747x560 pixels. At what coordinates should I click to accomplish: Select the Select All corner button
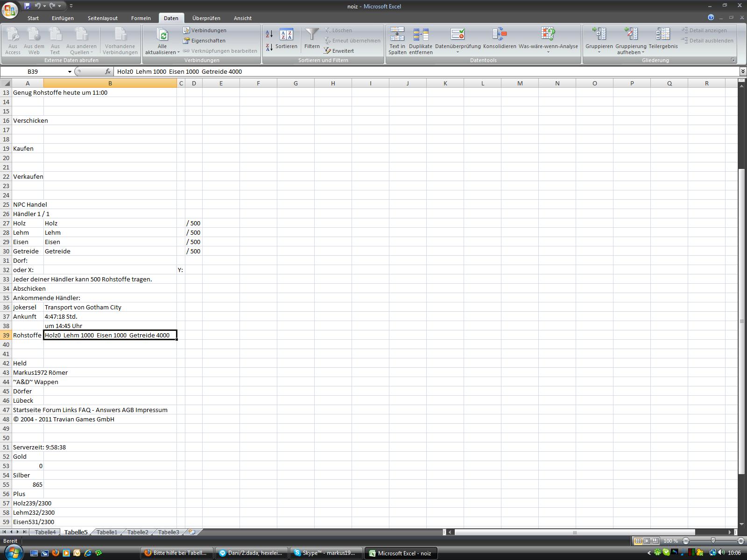[x=6, y=83]
